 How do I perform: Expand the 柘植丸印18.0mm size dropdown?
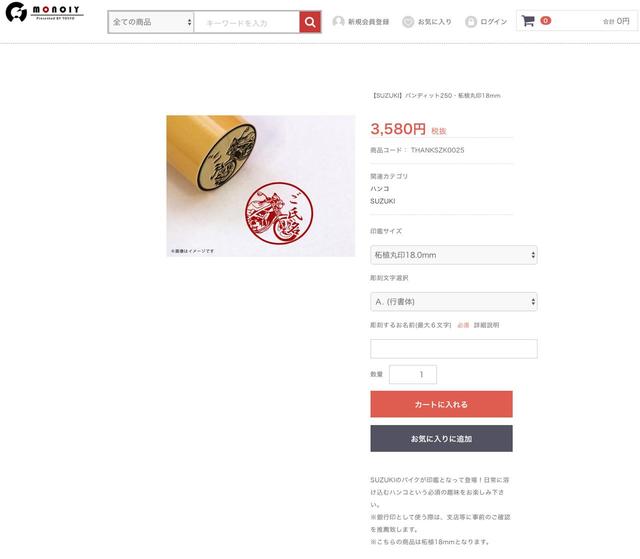(x=454, y=255)
